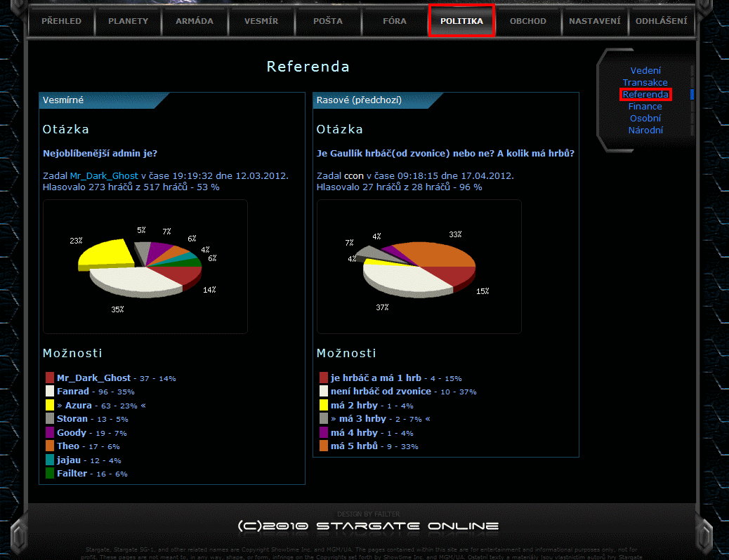
Task: Click the yellow Azura color swatch
Action: pos(50,405)
